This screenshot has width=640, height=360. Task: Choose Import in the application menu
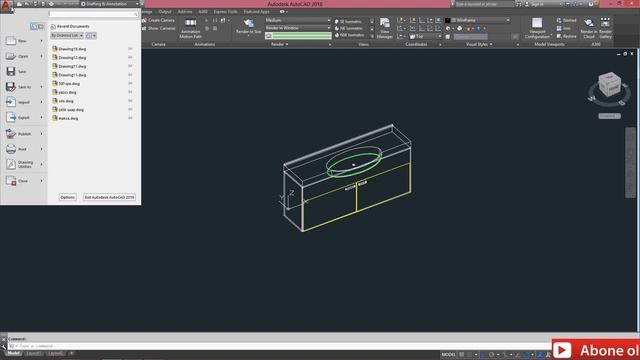(23, 102)
